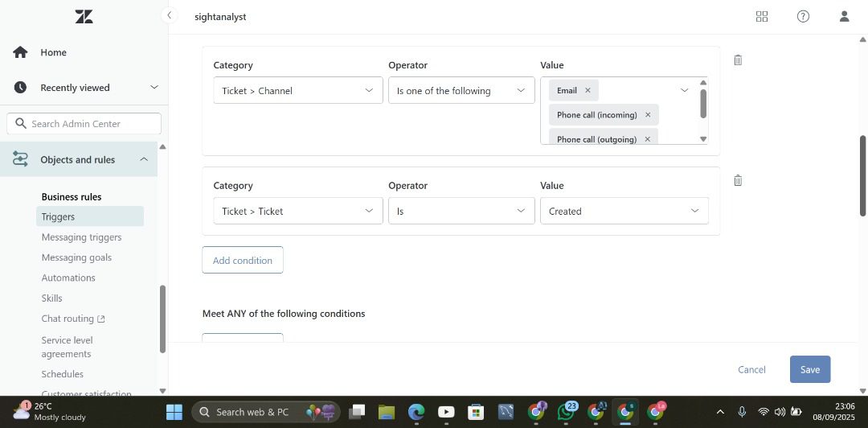The image size is (868, 428).
Task: Open the Windows Start menu
Action: click(x=174, y=412)
